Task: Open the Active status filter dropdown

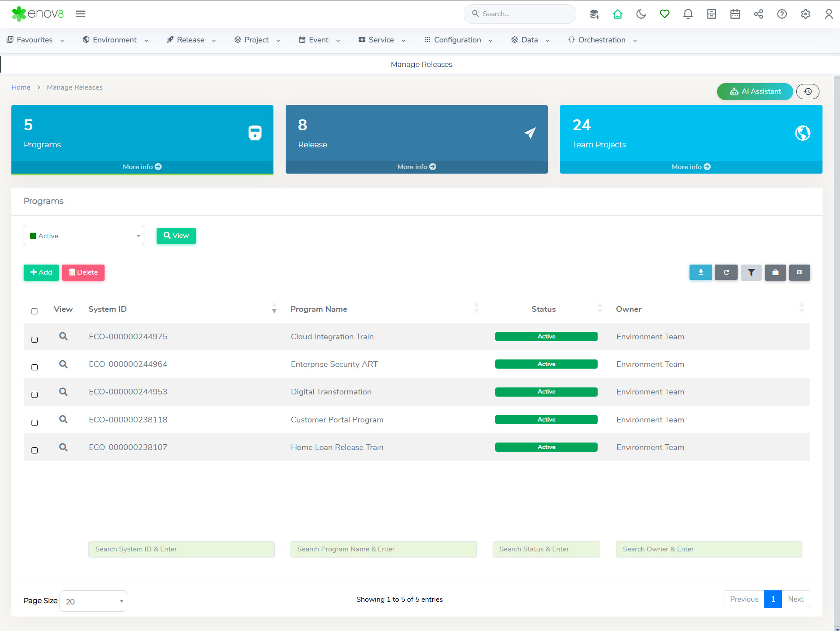Action: click(84, 236)
